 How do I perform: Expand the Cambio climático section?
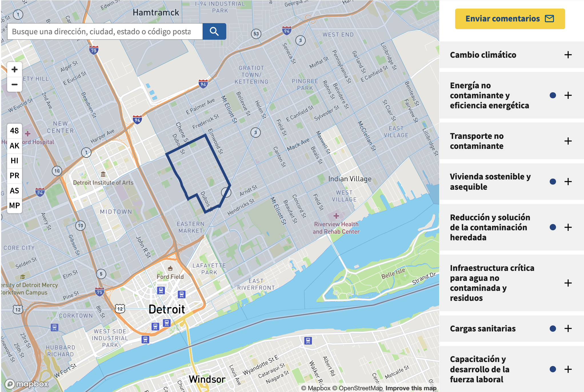(x=568, y=55)
